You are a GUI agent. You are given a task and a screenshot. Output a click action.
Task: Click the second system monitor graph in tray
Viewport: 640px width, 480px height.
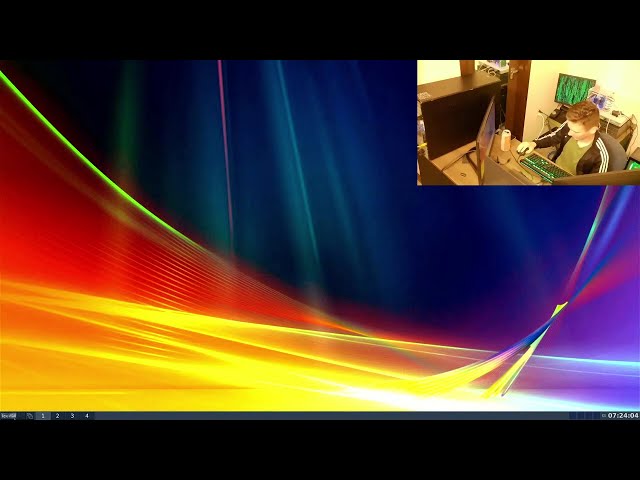point(580,416)
